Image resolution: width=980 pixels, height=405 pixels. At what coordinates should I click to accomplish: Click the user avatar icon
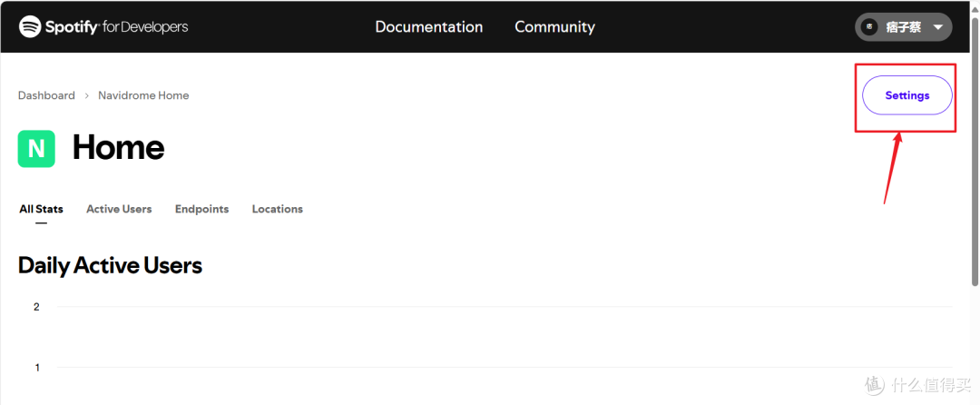(869, 27)
